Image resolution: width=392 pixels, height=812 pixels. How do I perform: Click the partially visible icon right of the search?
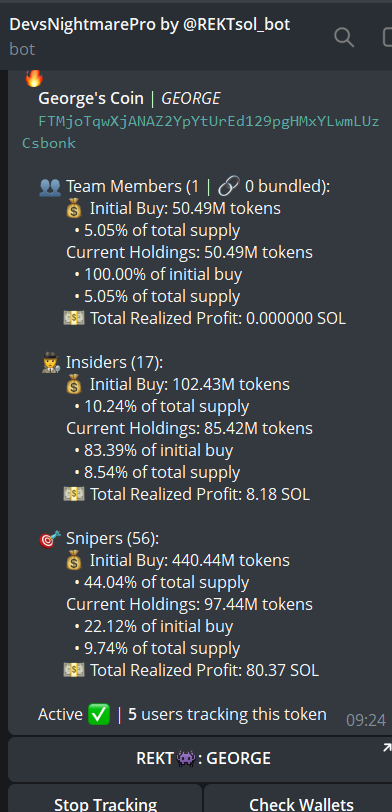(387, 37)
